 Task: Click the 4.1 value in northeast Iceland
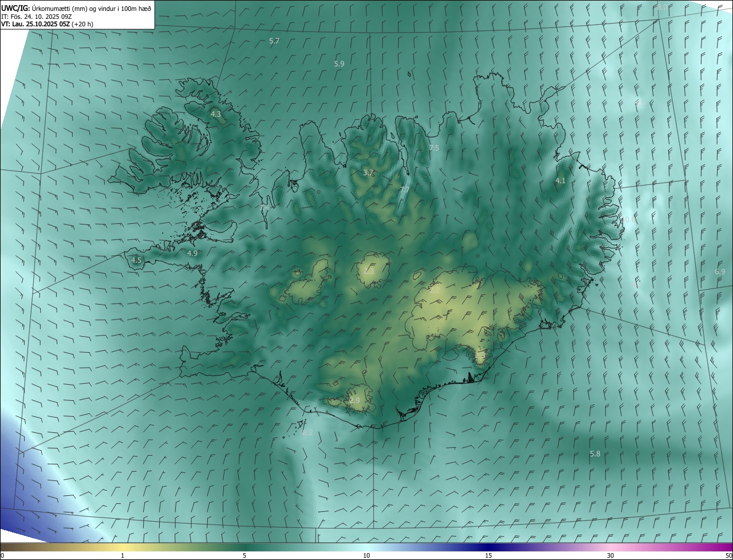(560, 180)
